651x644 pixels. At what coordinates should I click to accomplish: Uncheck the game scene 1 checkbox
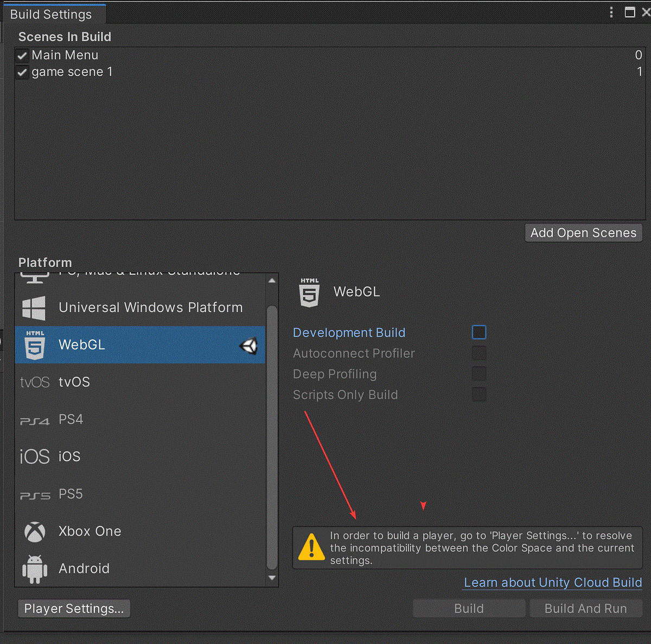tap(22, 72)
